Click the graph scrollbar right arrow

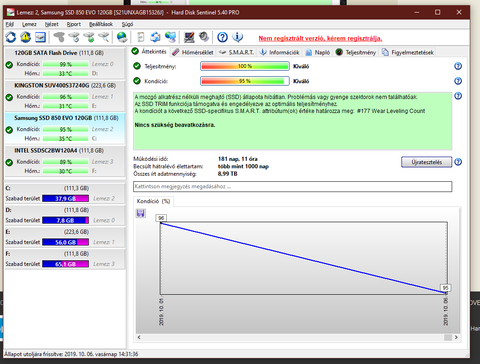[x=456, y=337]
